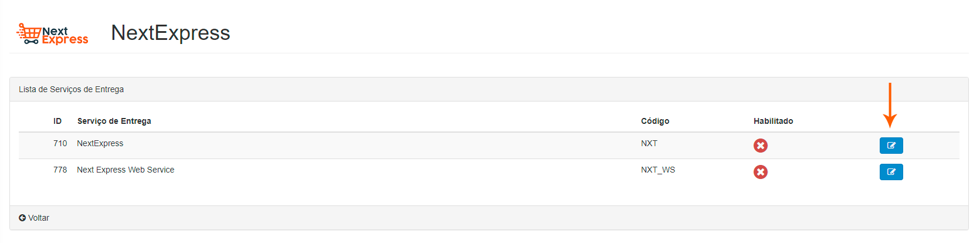The image size is (980, 243).
Task: Go back using the Voltar link
Action: [x=39, y=218]
